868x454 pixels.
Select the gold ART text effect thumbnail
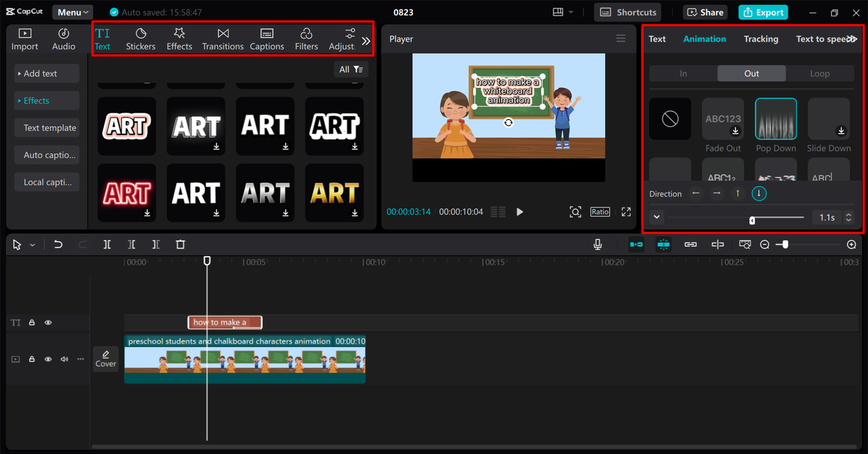coord(334,193)
